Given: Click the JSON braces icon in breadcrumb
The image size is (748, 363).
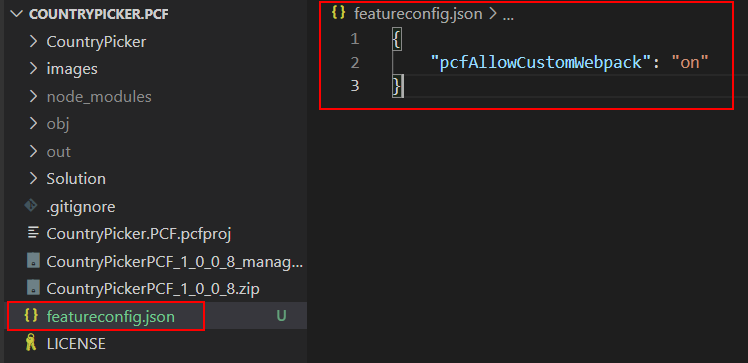Looking at the screenshot, I should 338,13.
